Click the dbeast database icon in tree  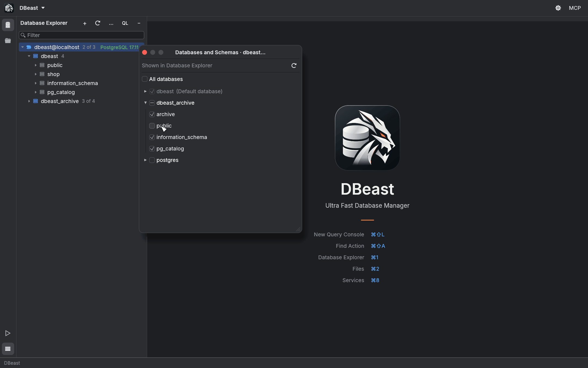click(36, 56)
